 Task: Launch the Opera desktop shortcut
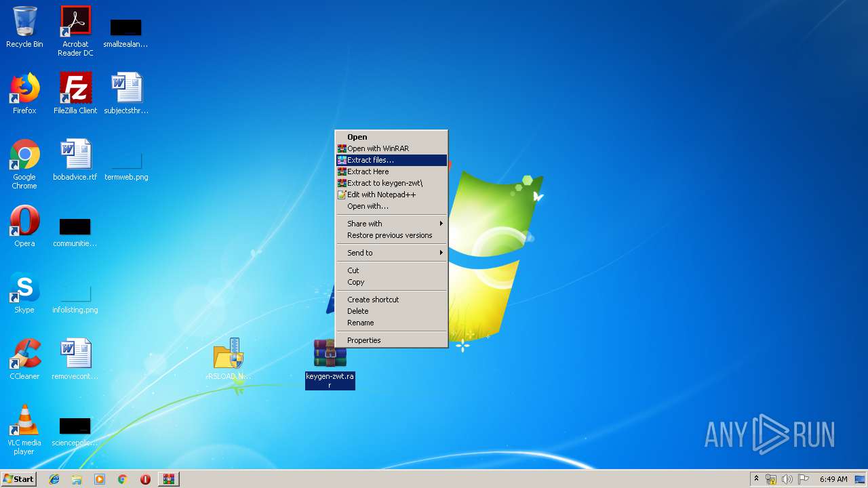(24, 226)
